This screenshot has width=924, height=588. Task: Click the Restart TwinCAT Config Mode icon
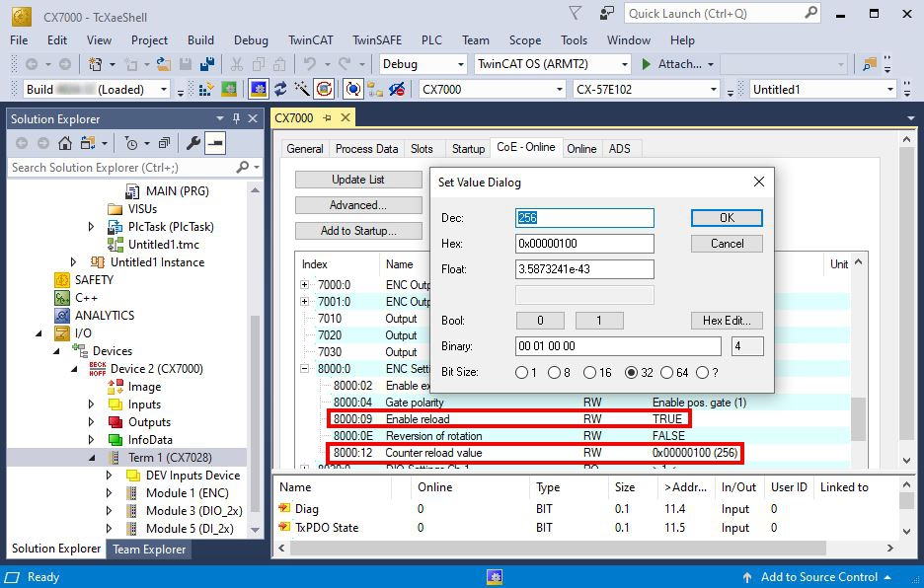259,90
